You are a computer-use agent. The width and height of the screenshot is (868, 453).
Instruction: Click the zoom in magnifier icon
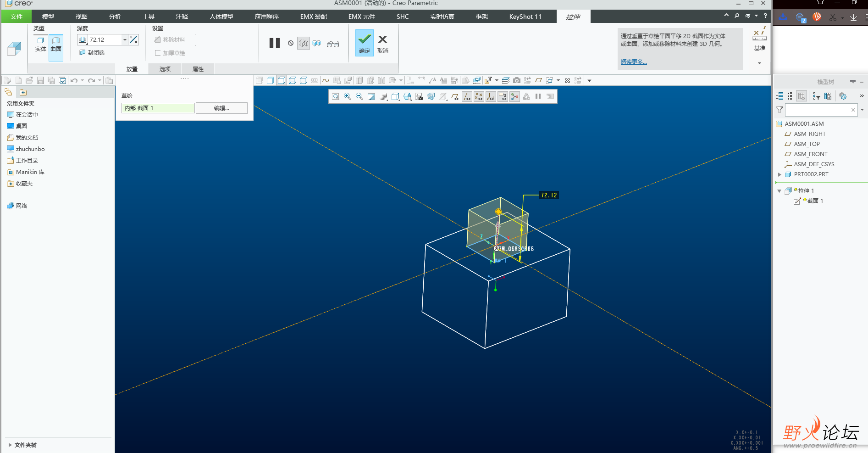click(x=348, y=96)
